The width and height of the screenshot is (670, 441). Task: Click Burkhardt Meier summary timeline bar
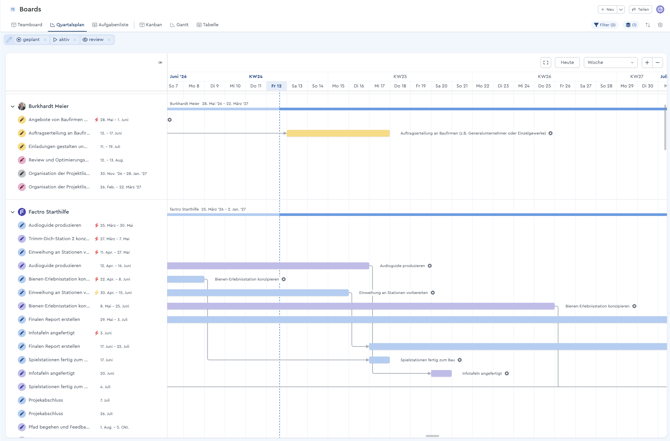tap(417, 109)
